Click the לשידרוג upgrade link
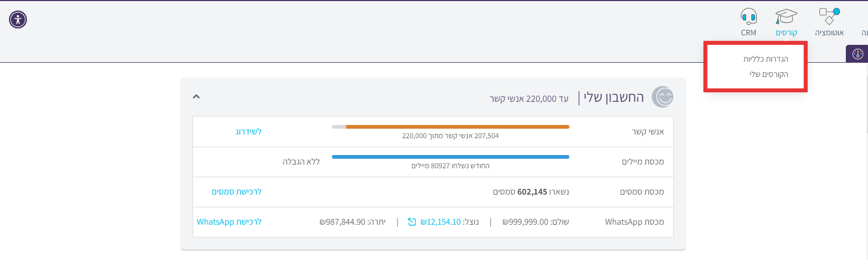 (249, 131)
